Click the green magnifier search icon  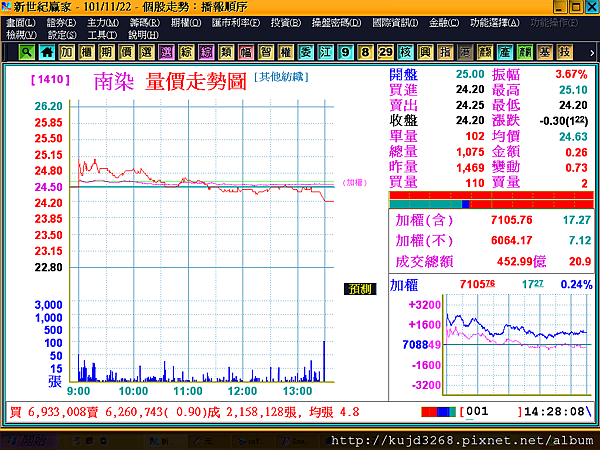(x=27, y=52)
